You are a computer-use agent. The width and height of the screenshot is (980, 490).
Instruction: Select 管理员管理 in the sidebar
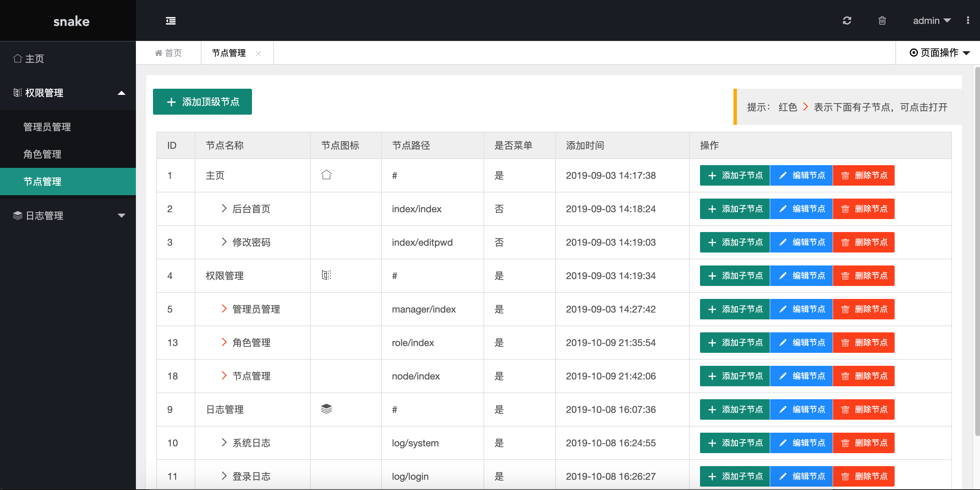[47, 127]
